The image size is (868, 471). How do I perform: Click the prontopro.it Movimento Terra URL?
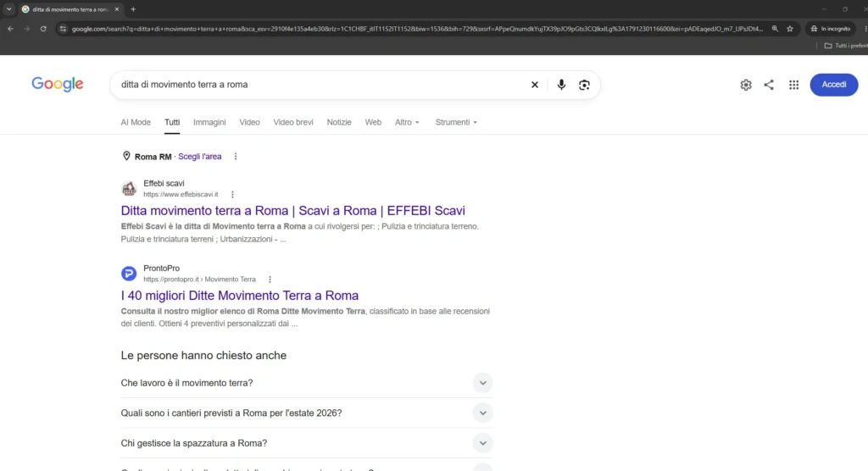pos(199,280)
